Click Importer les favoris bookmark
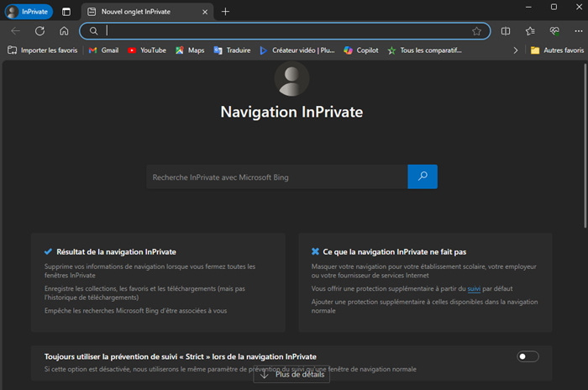Viewport: 588px width, 390px height. tap(42, 50)
